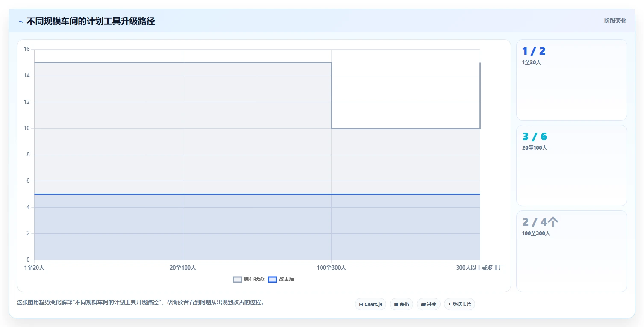Open the 2 / 4个 card for 100至300人
The image size is (644, 327).
click(x=571, y=251)
